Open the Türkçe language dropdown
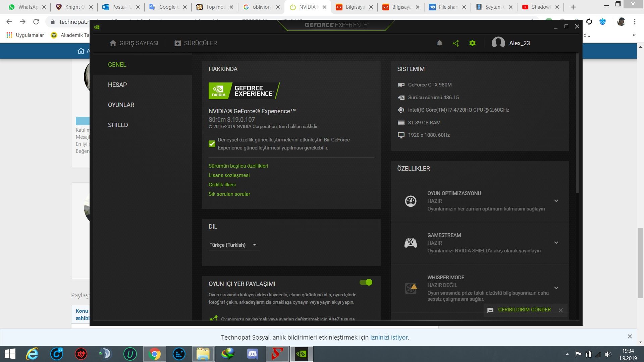 pyautogui.click(x=233, y=245)
